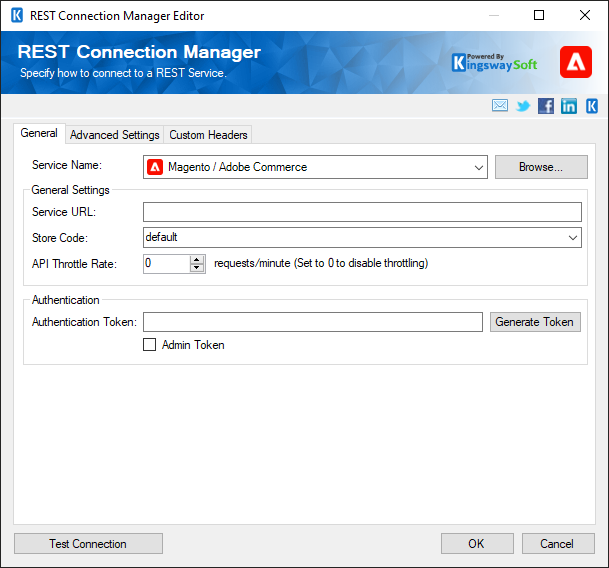This screenshot has height=568, width=609.
Task: Click 'requests/minute (Set to 0 to disable throttling)' text
Action: pyautogui.click(x=321, y=263)
